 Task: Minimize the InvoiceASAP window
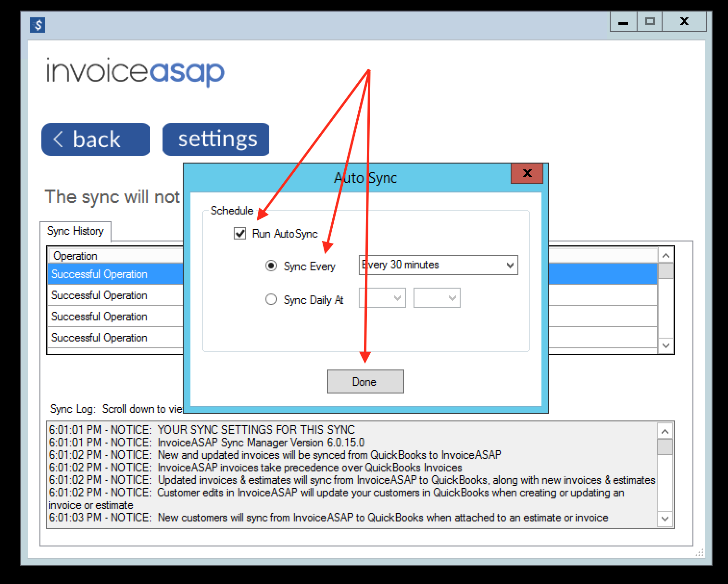click(623, 22)
